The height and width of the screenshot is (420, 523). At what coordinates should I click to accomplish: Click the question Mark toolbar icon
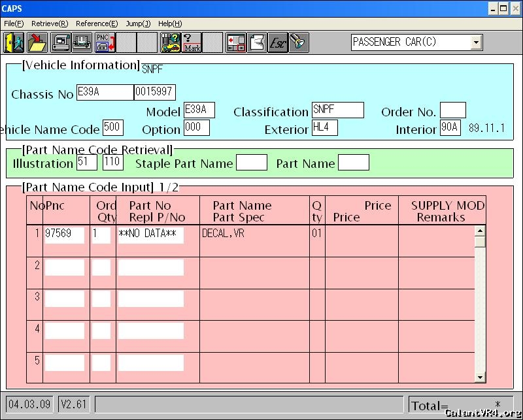pos(192,42)
